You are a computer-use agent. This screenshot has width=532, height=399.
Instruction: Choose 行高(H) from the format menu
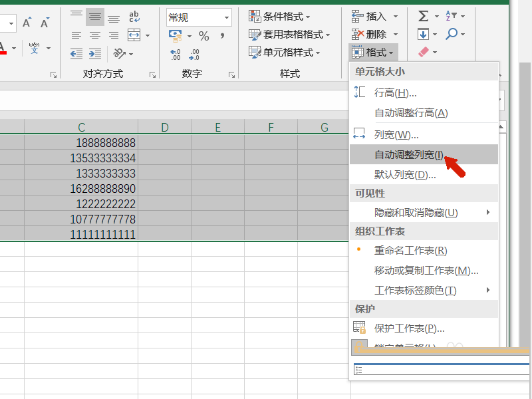click(x=424, y=92)
